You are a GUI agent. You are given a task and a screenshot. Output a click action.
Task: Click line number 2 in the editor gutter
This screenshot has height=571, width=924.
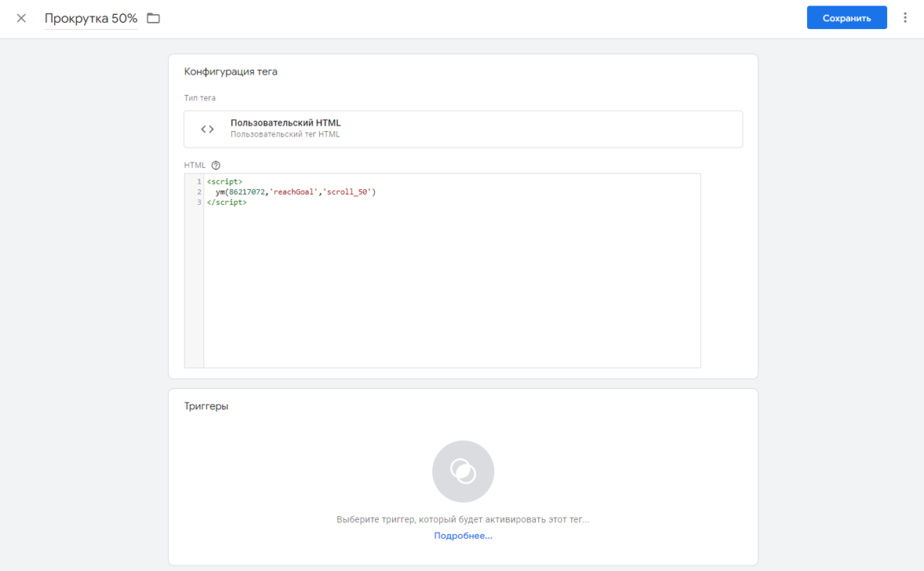pos(200,192)
